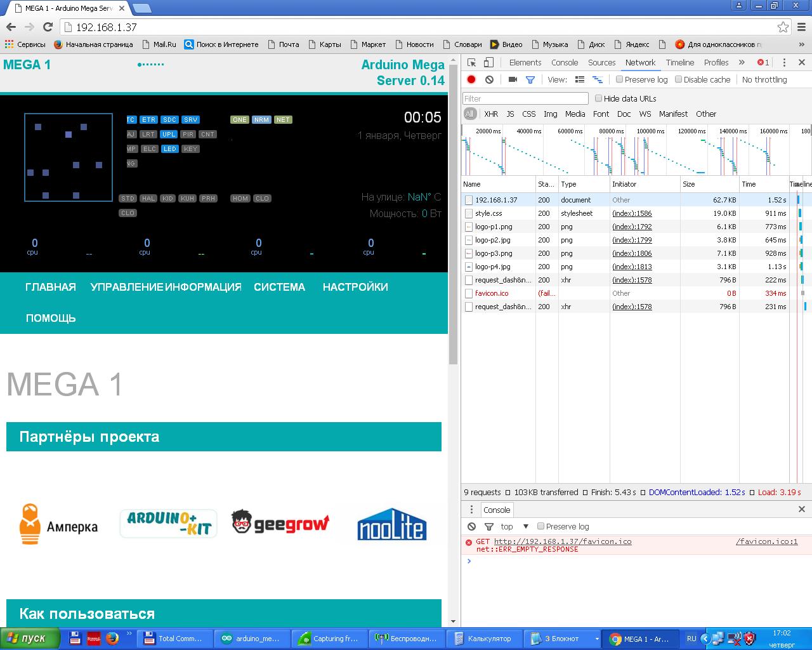This screenshot has width=812, height=650.
Task: Bookmark this page with star icon
Action: click(783, 27)
